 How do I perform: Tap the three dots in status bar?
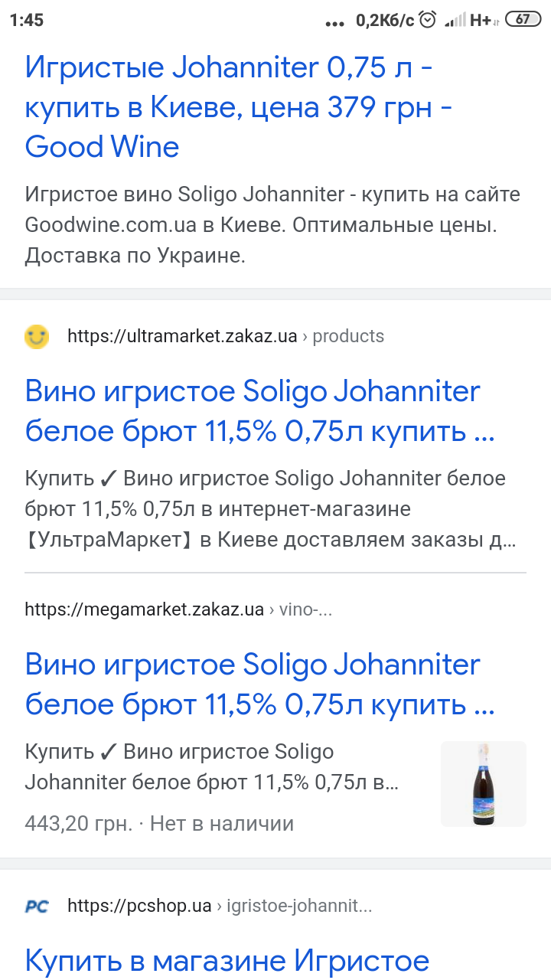point(335,23)
